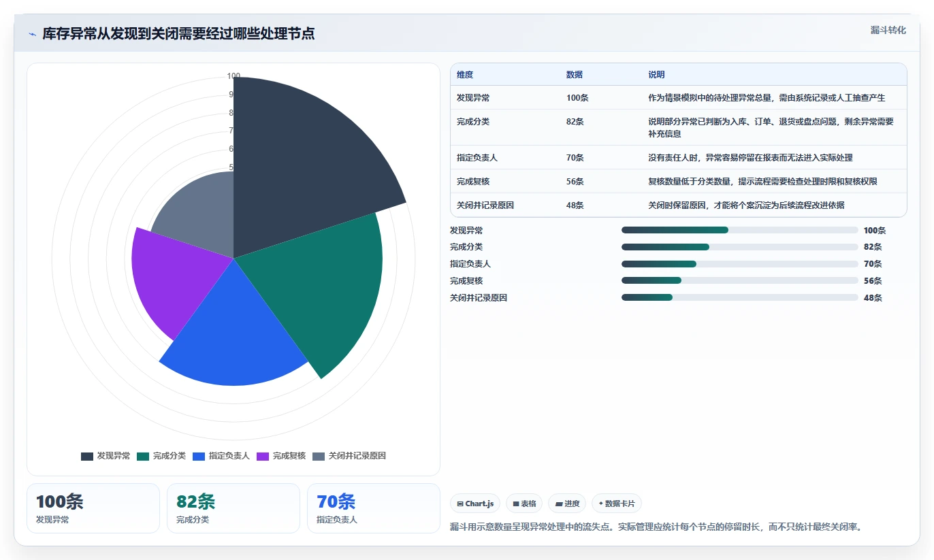
Task: Click the chart axis label 100
Action: 233,76
